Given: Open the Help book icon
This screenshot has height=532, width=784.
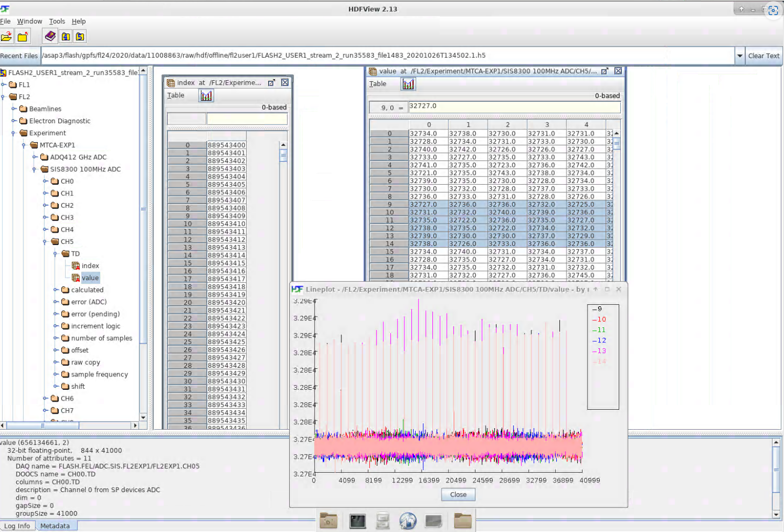Looking at the screenshot, I should [x=50, y=36].
